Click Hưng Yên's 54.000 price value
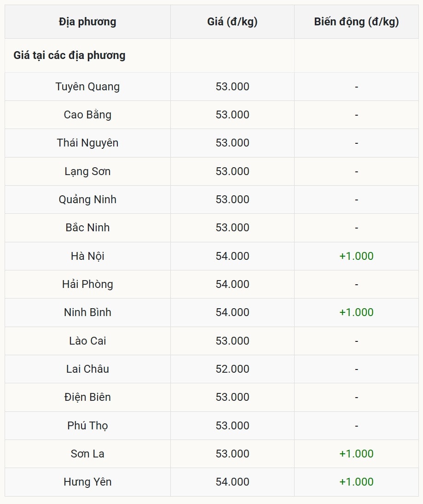 point(232,482)
